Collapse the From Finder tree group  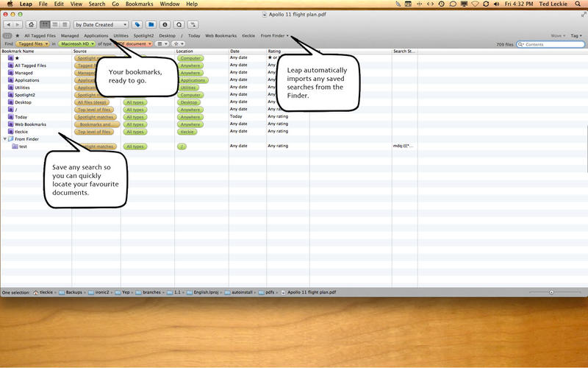tap(6, 138)
